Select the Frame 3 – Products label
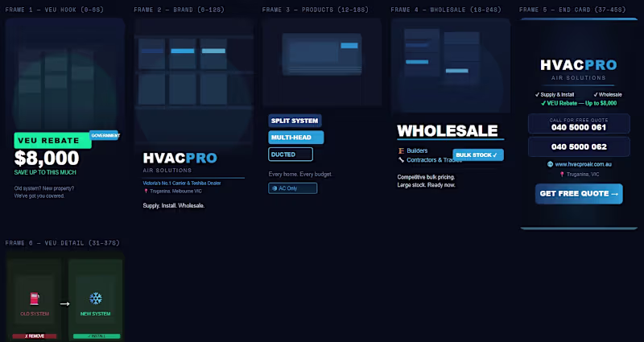Image resolution: width=644 pixels, height=342 pixels. click(x=315, y=10)
